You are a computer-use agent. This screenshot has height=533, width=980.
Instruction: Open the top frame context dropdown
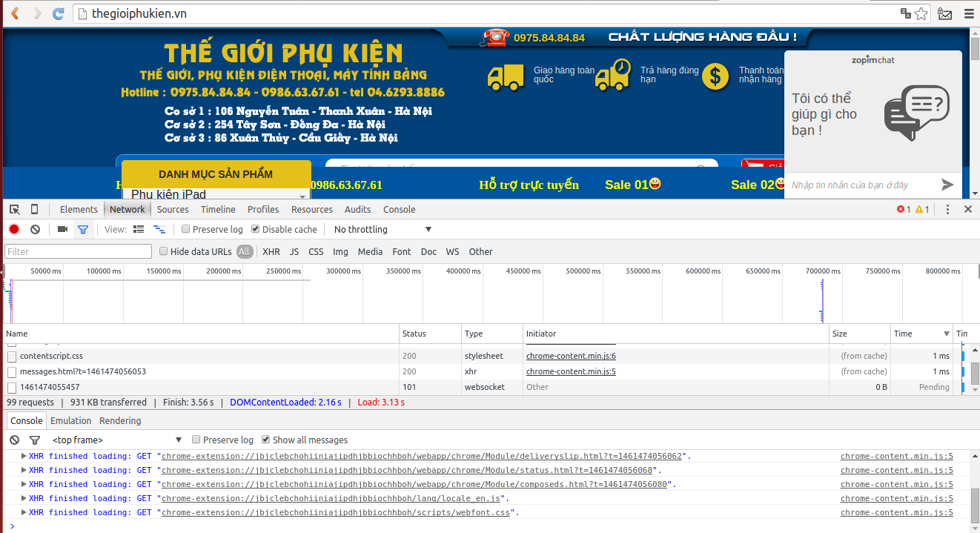pyautogui.click(x=117, y=440)
